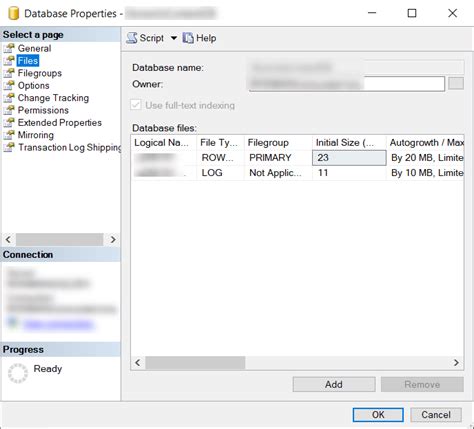The image size is (474, 429).
Task: Click the owner browse button
Action: [456, 83]
